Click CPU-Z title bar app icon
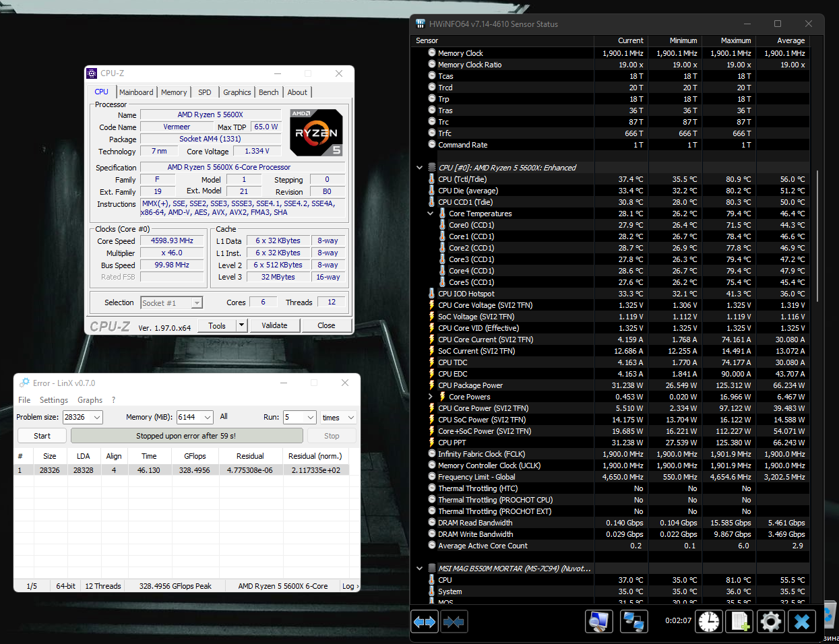 pos(92,73)
